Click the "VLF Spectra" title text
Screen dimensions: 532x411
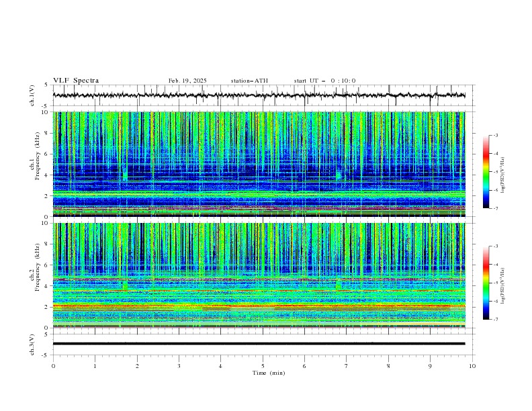point(76,81)
